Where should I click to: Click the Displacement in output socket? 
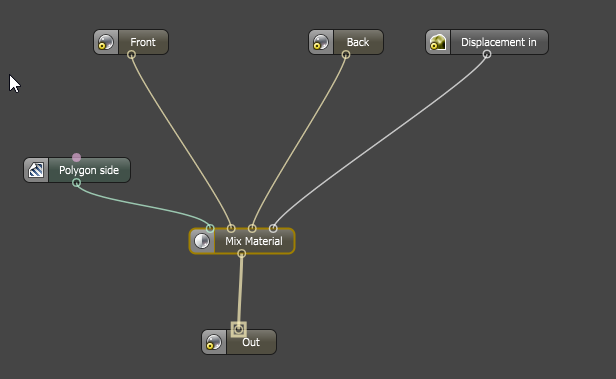[x=487, y=54]
